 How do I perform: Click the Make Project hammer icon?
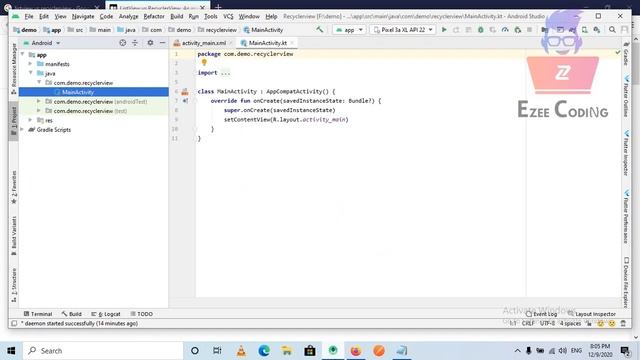[x=320, y=29]
